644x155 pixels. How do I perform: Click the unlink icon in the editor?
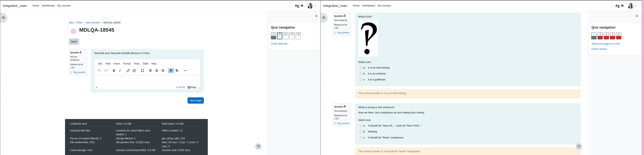click(134, 71)
